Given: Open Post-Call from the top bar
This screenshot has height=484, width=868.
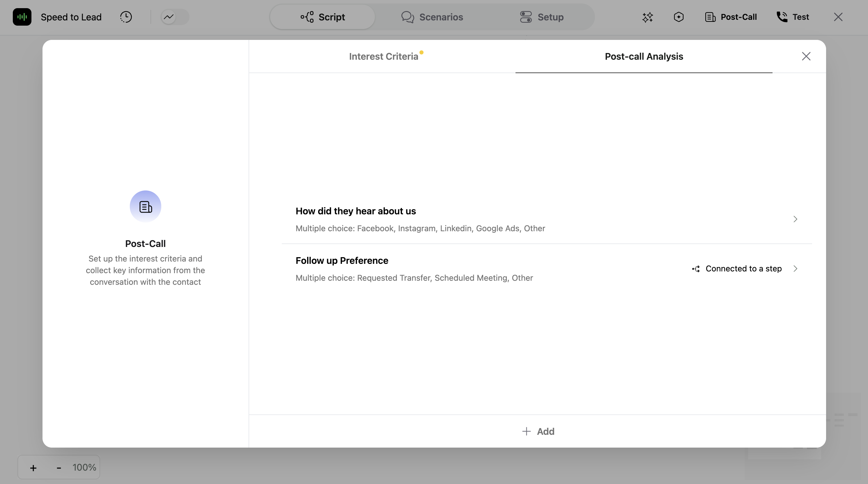Looking at the screenshot, I should click(731, 17).
